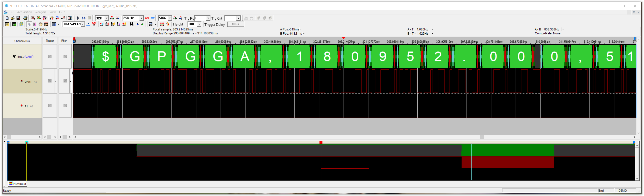Click the red T marker in Navigator
644x196 pixels.
click(321, 142)
